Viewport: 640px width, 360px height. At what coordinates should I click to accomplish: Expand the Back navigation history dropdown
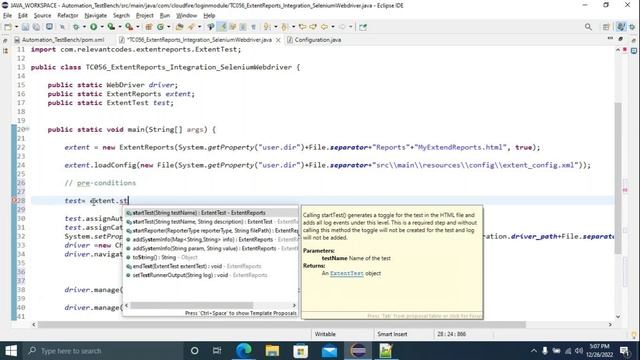point(333,27)
